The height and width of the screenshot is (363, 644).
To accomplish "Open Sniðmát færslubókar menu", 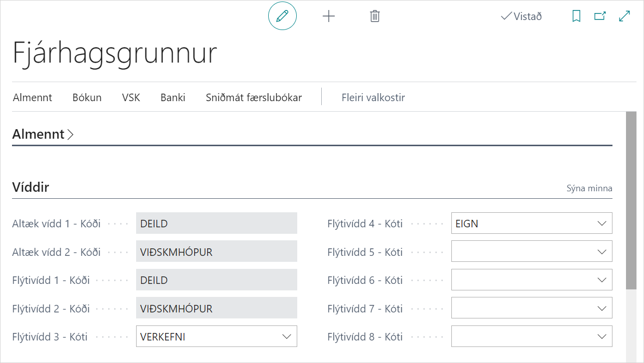I will (x=254, y=98).
